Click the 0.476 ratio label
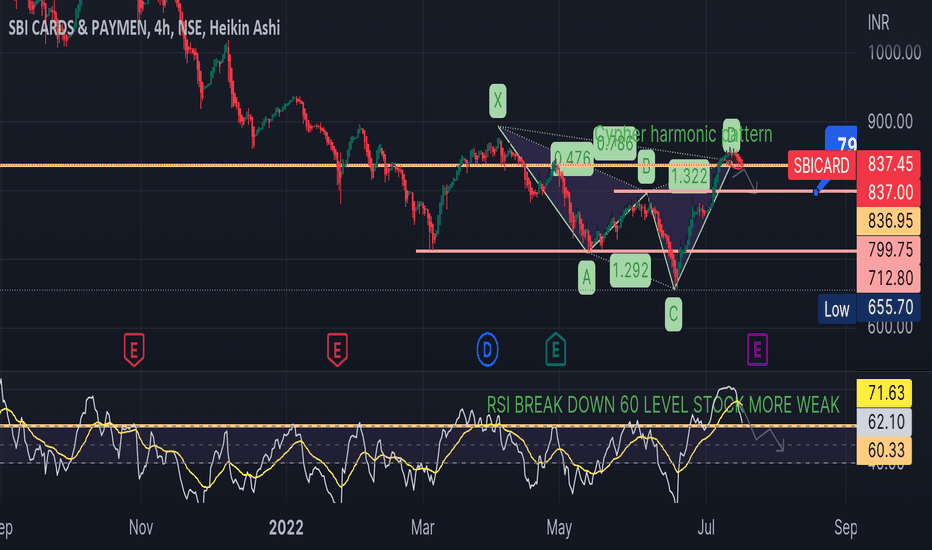The image size is (932, 550). (x=572, y=159)
